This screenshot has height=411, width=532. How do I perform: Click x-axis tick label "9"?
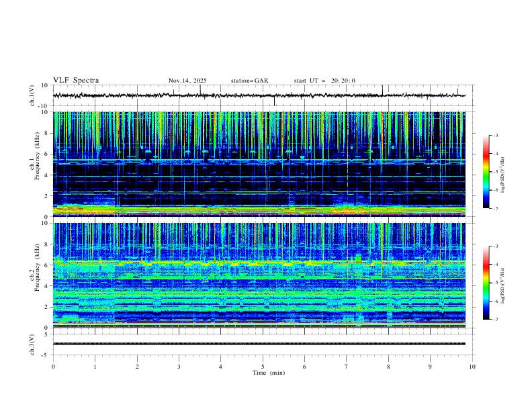430,367
